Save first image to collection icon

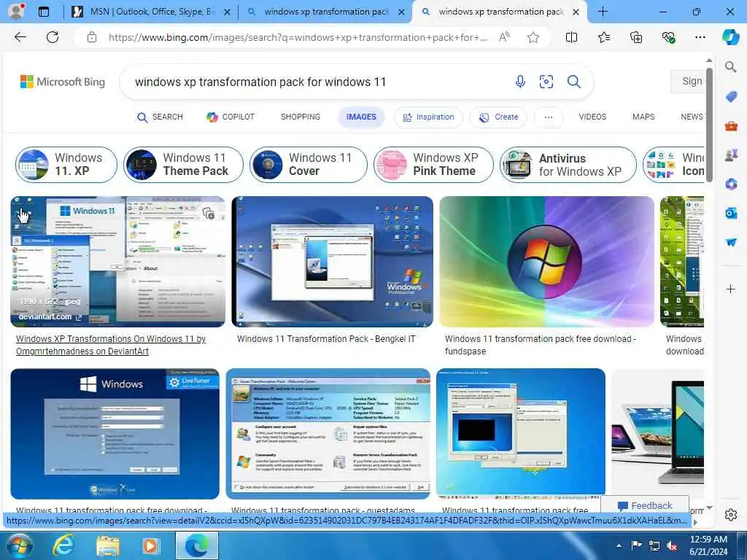pos(208,214)
